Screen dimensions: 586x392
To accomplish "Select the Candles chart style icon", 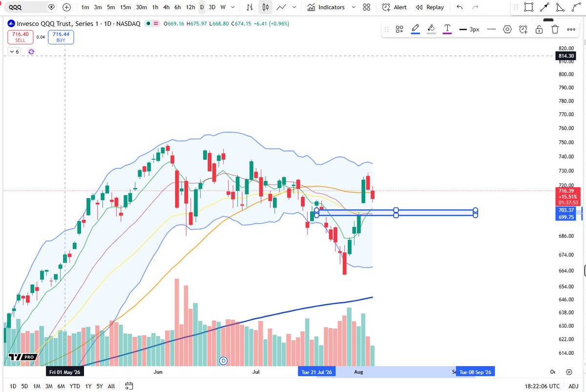I will pos(266,7).
